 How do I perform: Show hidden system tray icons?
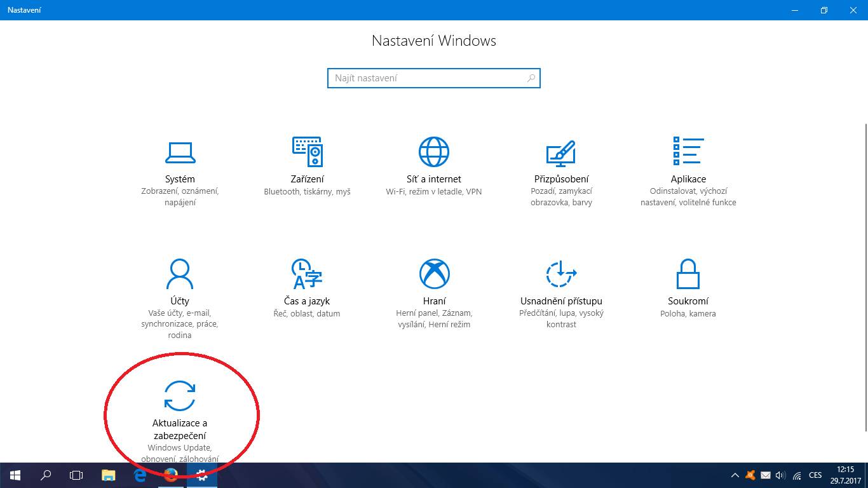[x=735, y=475]
